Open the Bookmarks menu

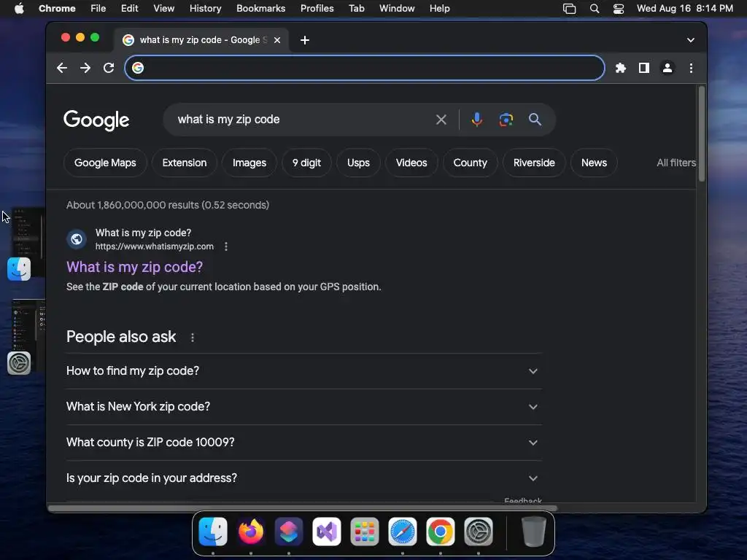tap(260, 9)
